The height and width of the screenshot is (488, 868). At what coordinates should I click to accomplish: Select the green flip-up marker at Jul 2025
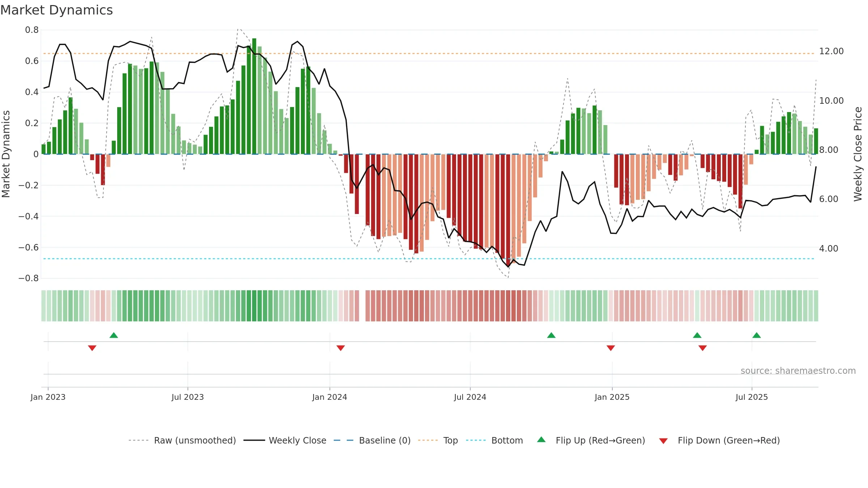(757, 335)
